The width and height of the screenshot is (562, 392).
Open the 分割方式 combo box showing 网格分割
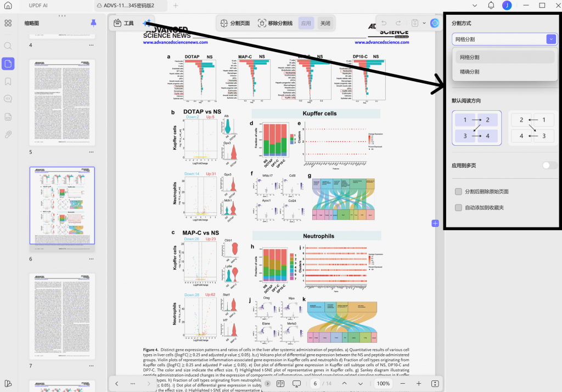pyautogui.click(x=505, y=39)
